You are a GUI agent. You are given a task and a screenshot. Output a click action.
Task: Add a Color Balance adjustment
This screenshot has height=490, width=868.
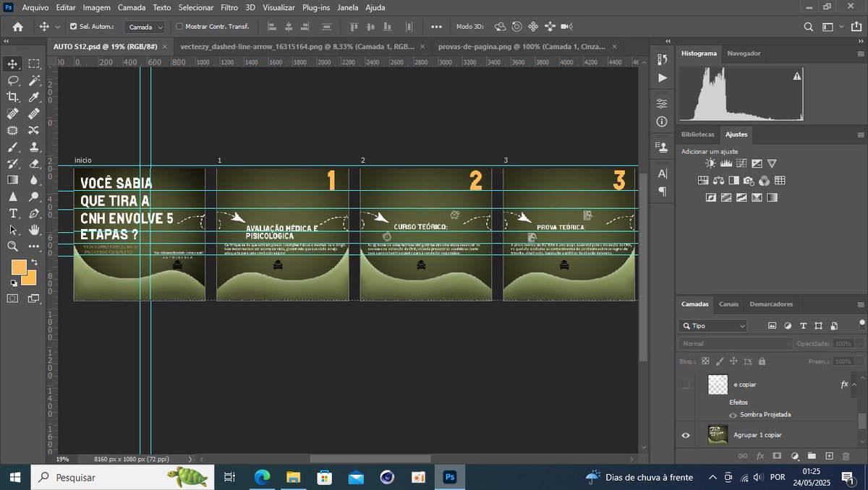point(718,181)
